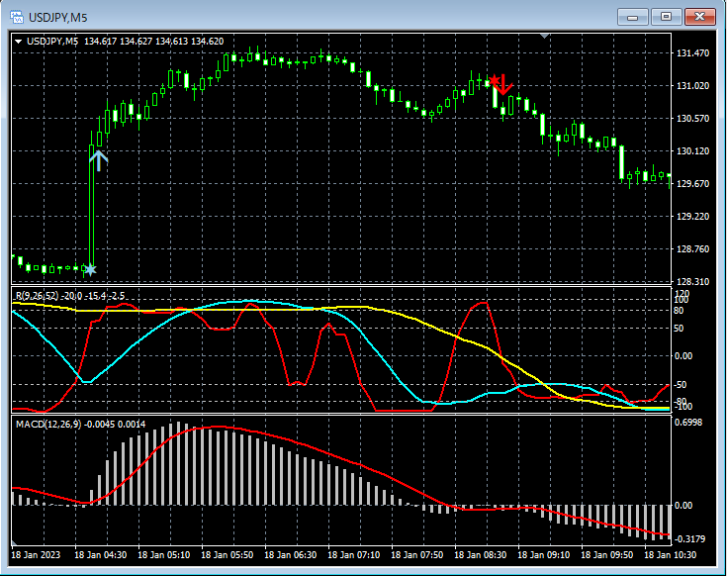The width and height of the screenshot is (728, 576).
Task: Click the chart window icon in title bar
Action: click(x=17, y=16)
